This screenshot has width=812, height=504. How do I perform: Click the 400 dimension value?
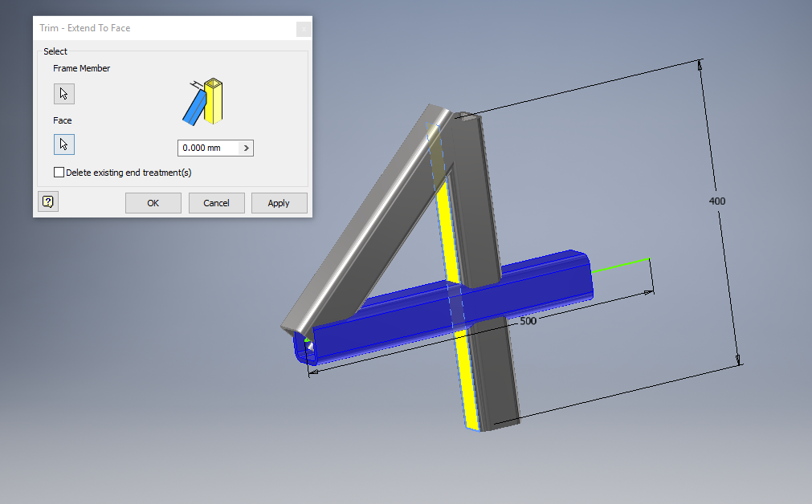(x=717, y=201)
